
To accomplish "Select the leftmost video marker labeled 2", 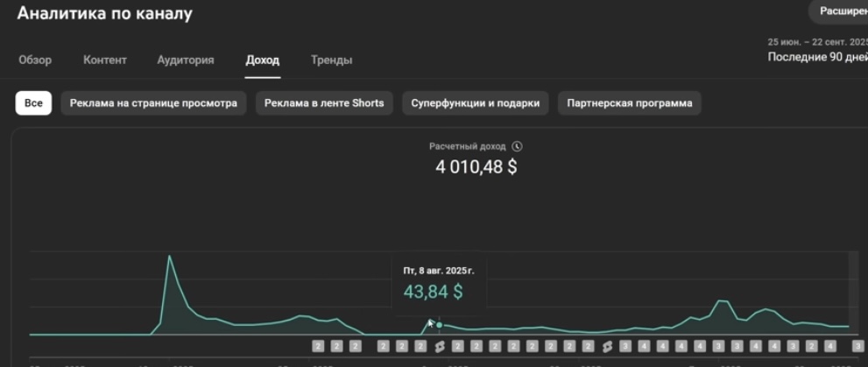I will tap(319, 347).
